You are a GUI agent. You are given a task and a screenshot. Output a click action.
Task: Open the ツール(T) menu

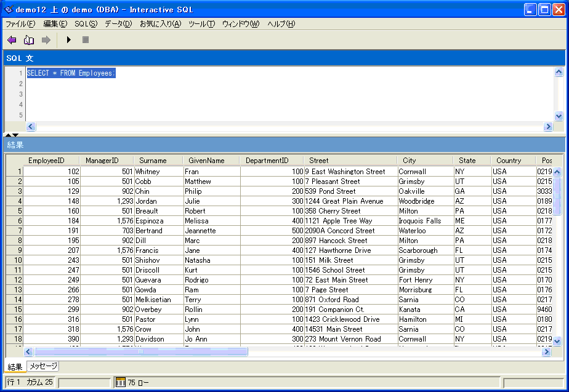(x=201, y=24)
